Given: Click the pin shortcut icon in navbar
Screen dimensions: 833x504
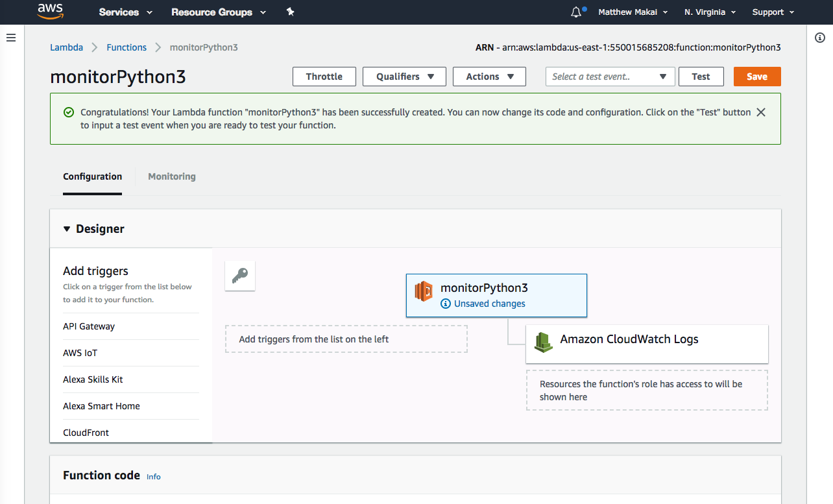Looking at the screenshot, I should (290, 11).
